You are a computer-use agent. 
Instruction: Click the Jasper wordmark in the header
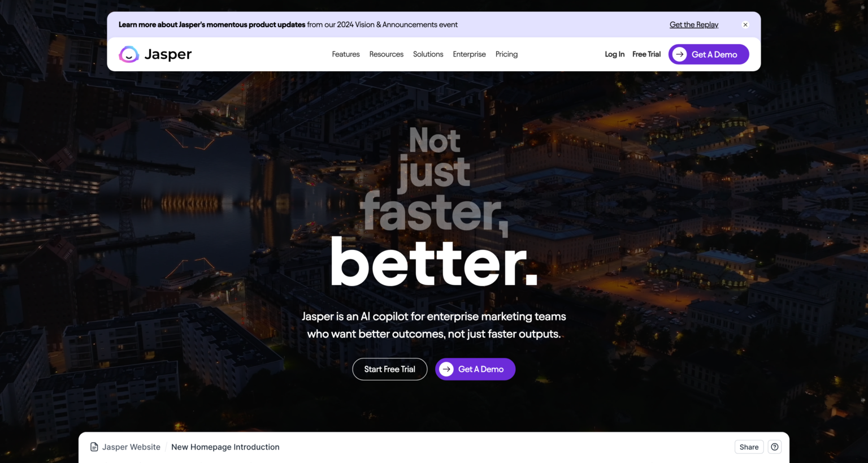tap(168, 54)
